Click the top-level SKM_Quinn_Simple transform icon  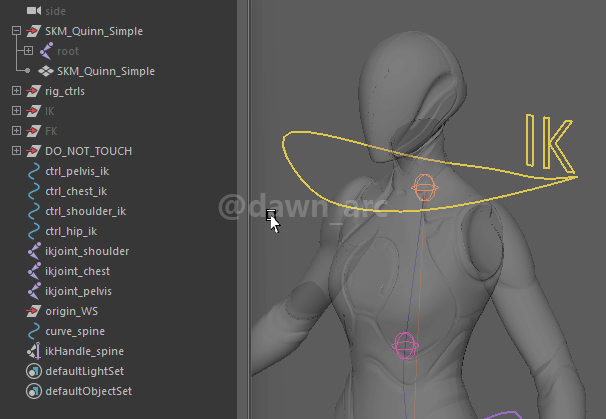pyautogui.click(x=34, y=31)
